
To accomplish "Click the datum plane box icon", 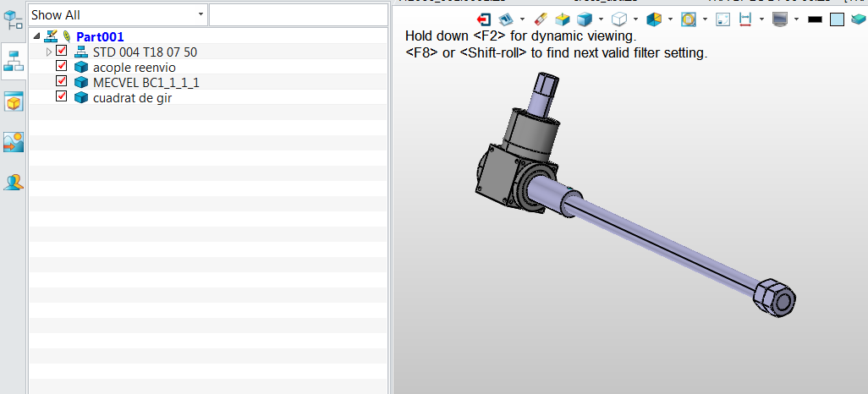I will 563,19.
